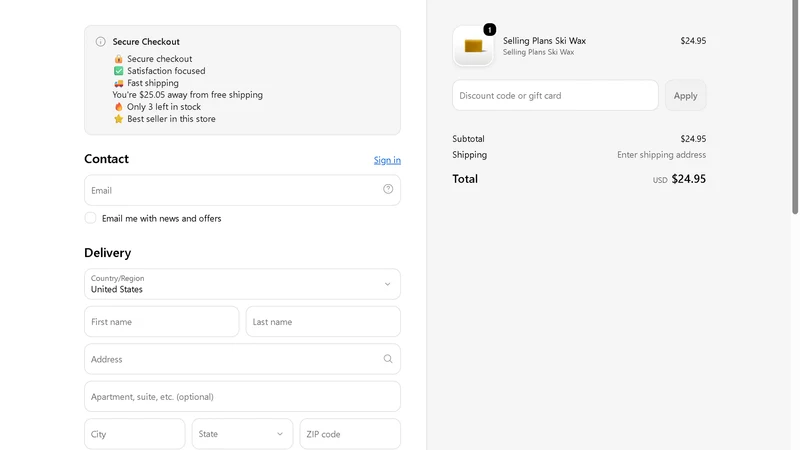Viewport: 800px width, 450px height.
Task: Click the quantity badge on the product thumbnail
Action: pyautogui.click(x=489, y=30)
